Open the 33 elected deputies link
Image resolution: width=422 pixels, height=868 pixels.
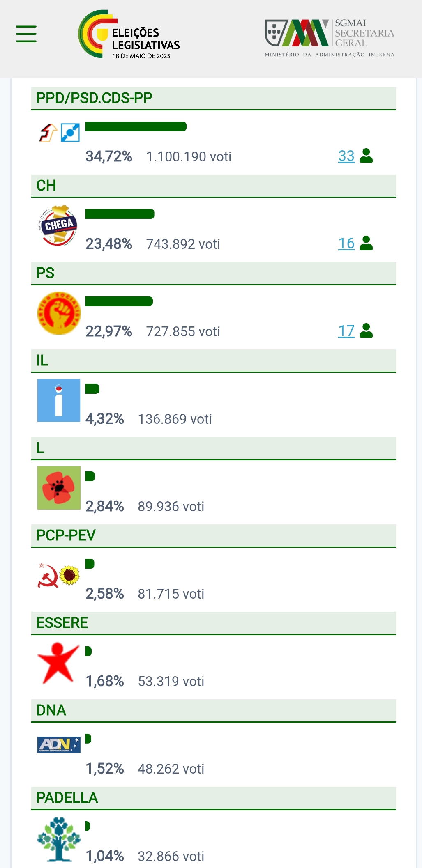click(346, 156)
